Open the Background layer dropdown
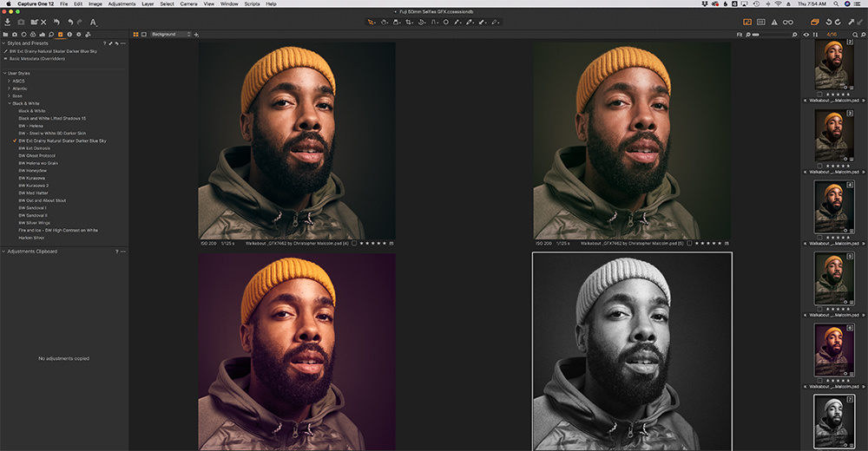Screen dimensions: 868x451 pyautogui.click(x=169, y=34)
